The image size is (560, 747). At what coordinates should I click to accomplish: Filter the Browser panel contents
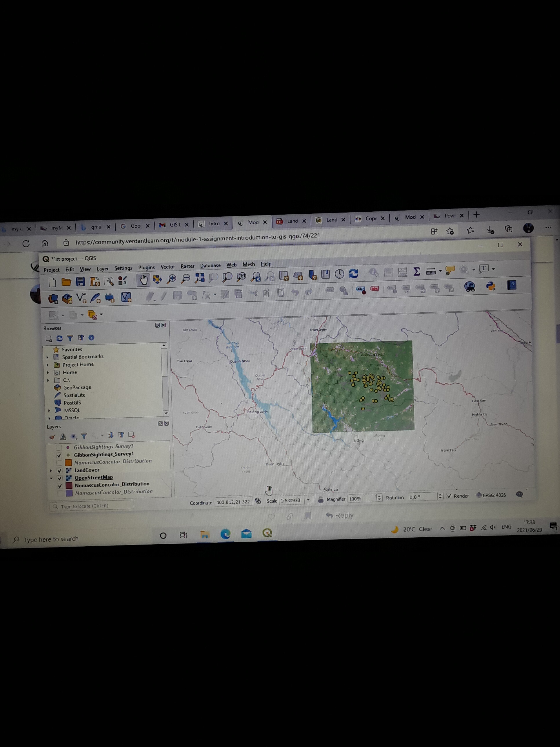[x=70, y=338]
